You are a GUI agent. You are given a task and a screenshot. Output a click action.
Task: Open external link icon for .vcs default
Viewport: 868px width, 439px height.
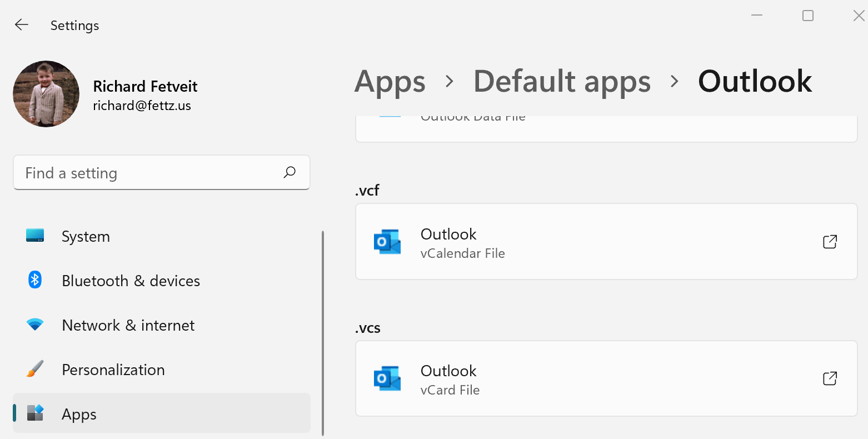pyautogui.click(x=830, y=378)
